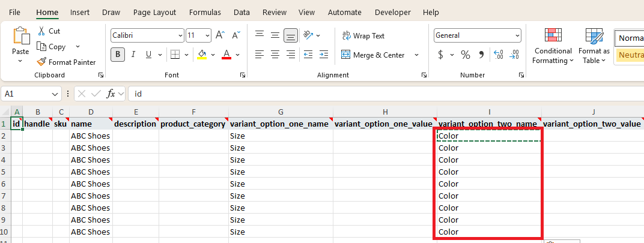Open the Alignment dialog launcher
644x243 pixels.
[x=424, y=75]
